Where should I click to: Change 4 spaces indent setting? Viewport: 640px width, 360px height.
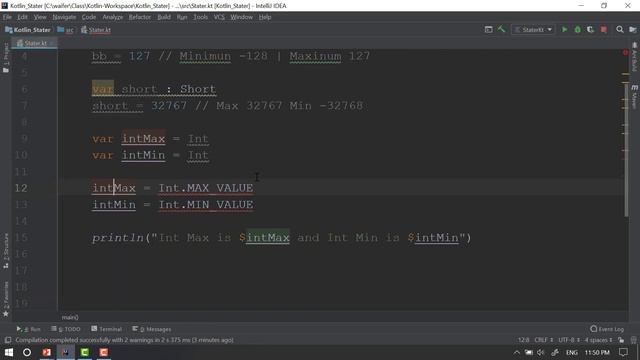coord(598,340)
